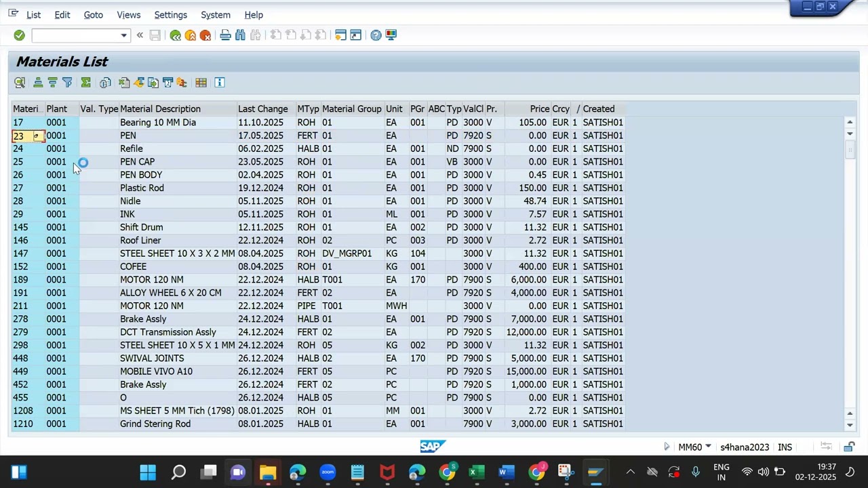The width and height of the screenshot is (868, 488).
Task: Expand the MM60 transaction dropdown in status bar
Action: [x=708, y=447]
